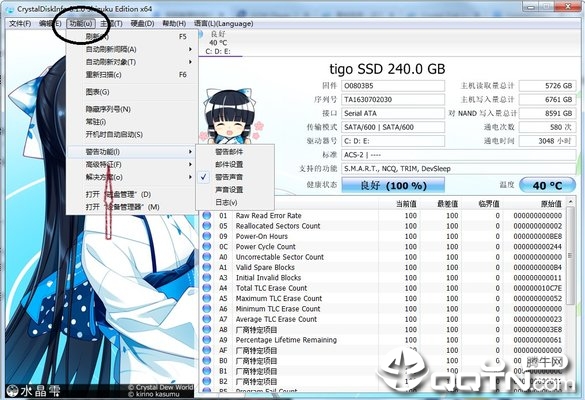
Task: Click status icon for Percentage Lifetime Remaining
Action: click(207, 340)
